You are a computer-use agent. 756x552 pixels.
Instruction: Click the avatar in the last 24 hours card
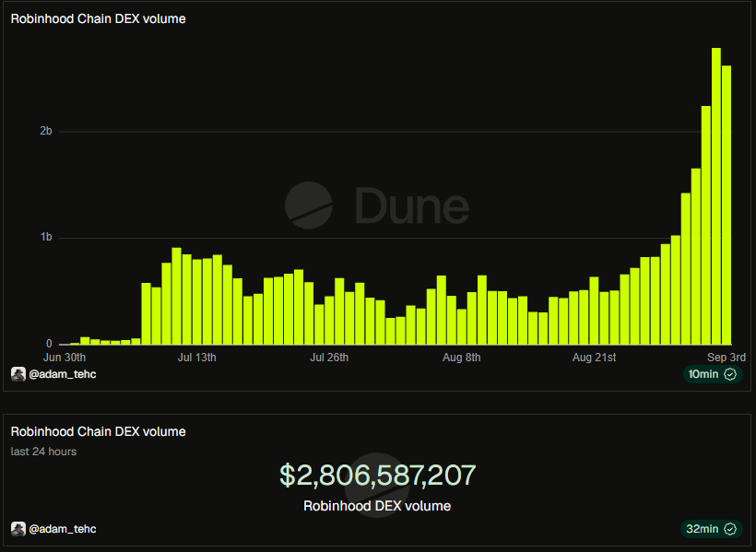tap(18, 529)
